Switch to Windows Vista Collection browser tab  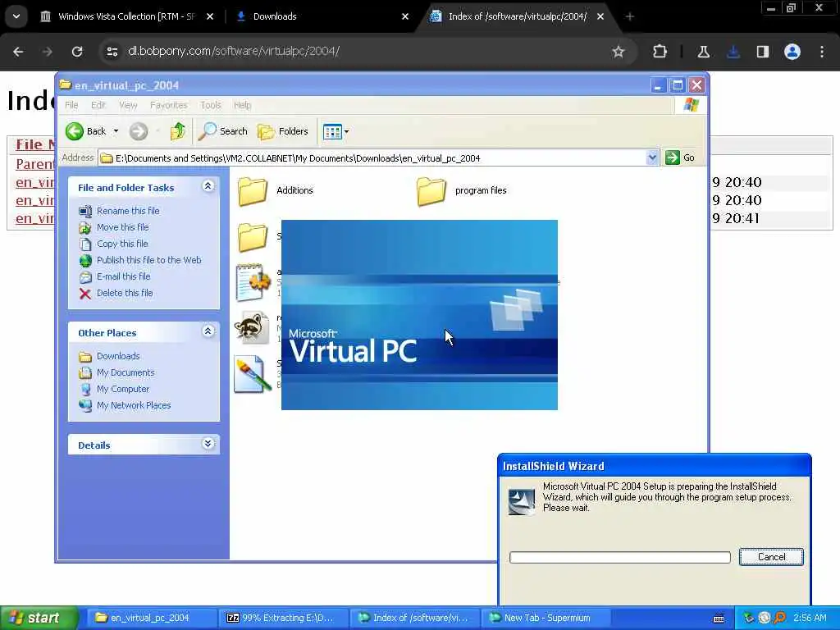coord(127,16)
